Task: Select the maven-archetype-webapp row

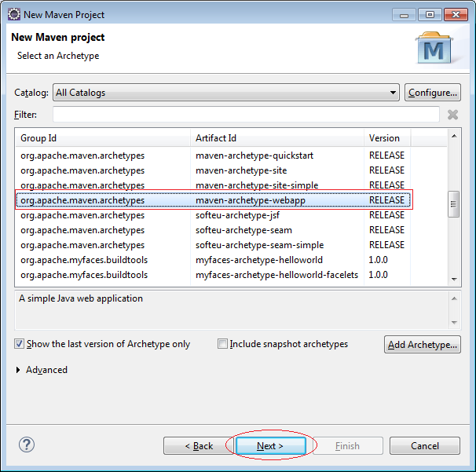Action: [213, 200]
